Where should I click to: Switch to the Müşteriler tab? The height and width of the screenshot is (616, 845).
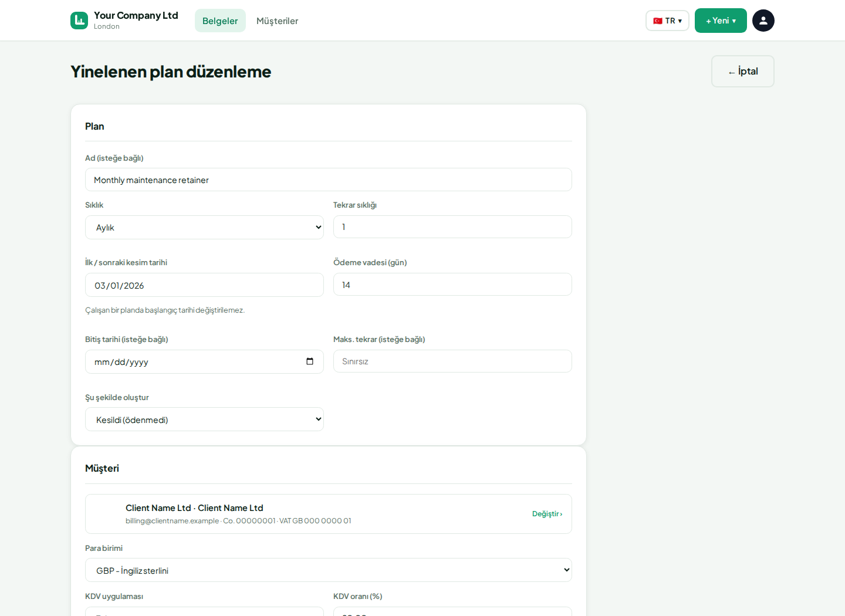(277, 21)
